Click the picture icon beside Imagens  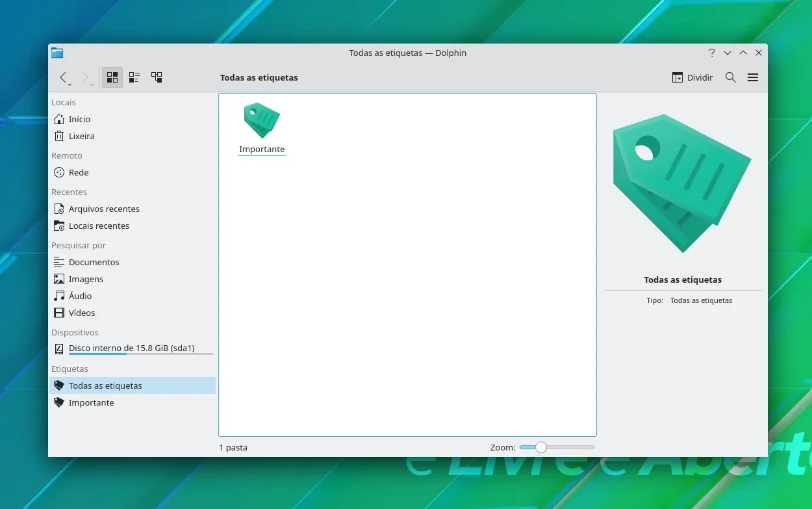coord(59,279)
